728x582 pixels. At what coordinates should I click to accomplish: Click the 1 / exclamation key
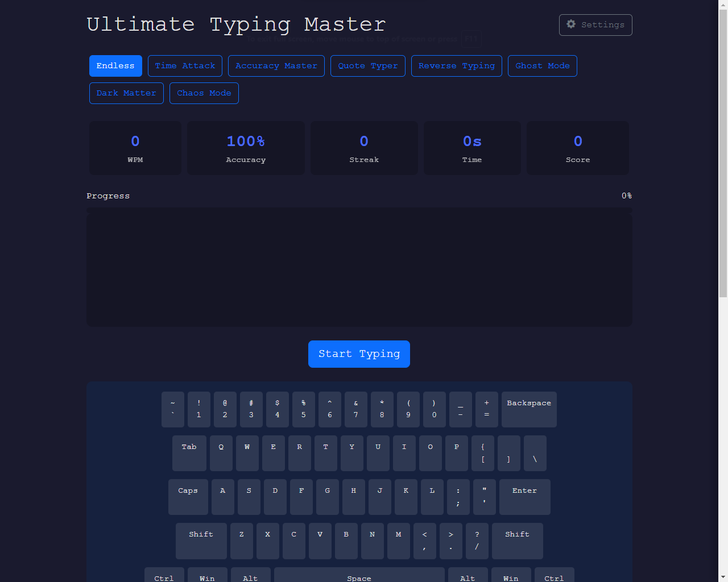pyautogui.click(x=199, y=409)
